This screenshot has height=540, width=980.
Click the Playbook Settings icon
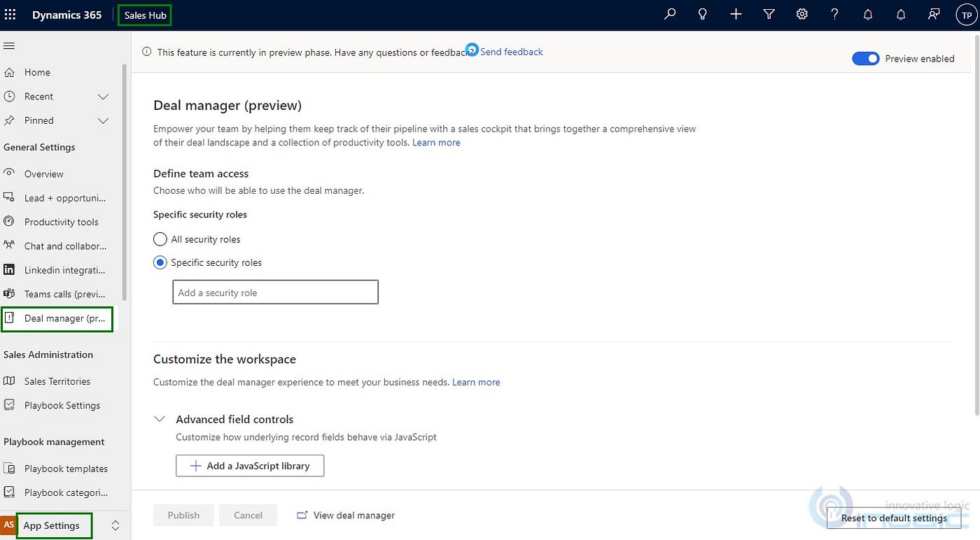tap(9, 404)
